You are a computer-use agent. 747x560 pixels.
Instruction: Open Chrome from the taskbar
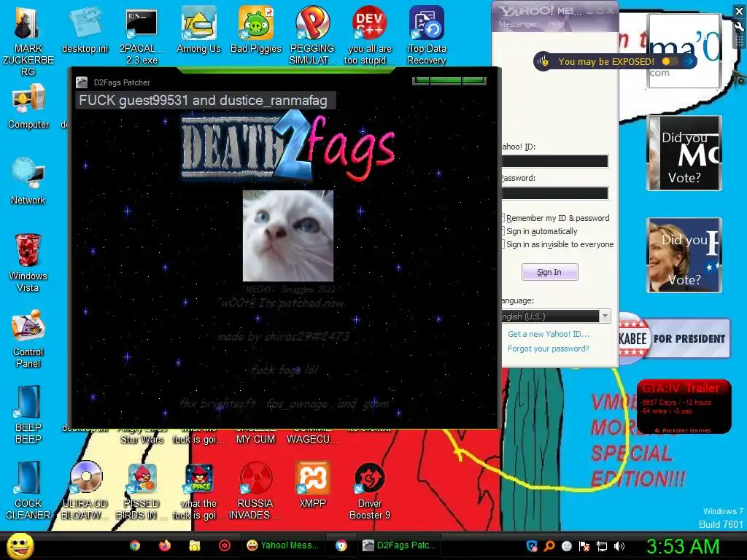pyautogui.click(x=135, y=545)
